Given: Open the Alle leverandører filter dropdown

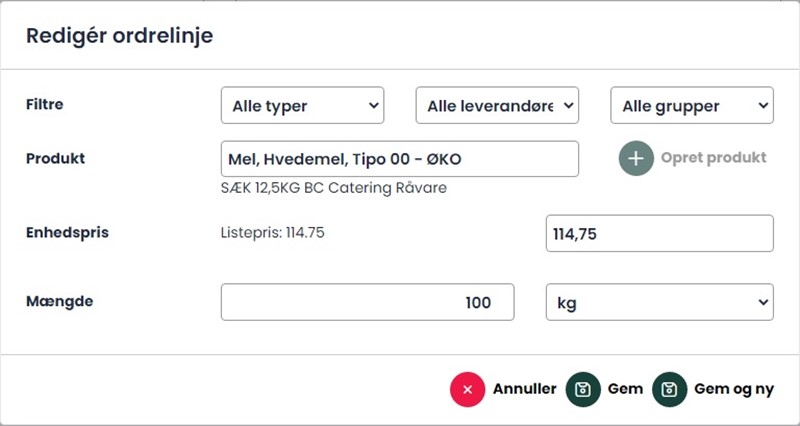Looking at the screenshot, I should tap(497, 105).
